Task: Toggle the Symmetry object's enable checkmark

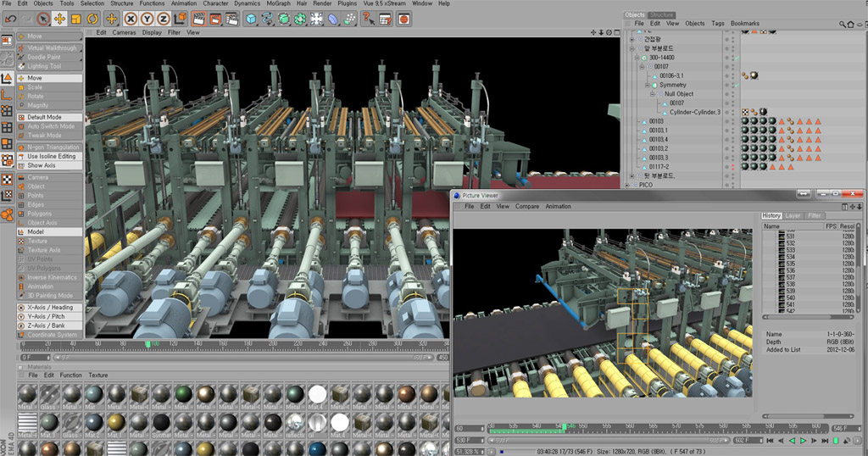Action: point(737,86)
